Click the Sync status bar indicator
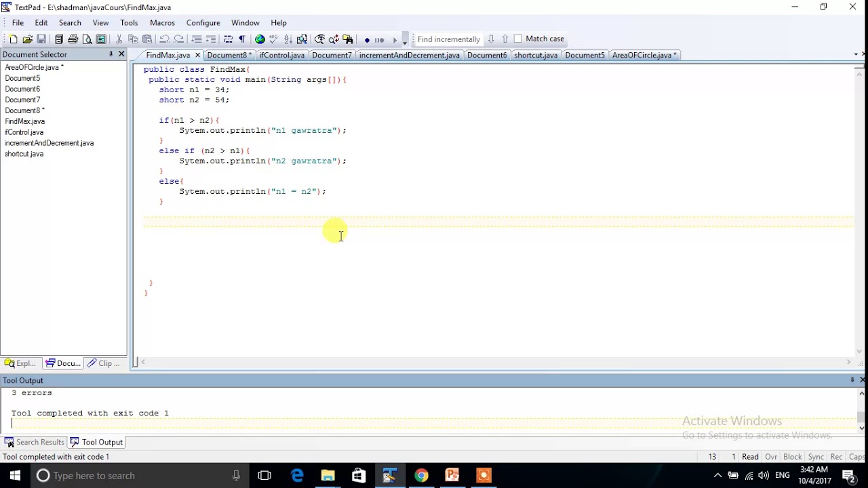Image resolution: width=868 pixels, height=488 pixels. click(x=816, y=457)
